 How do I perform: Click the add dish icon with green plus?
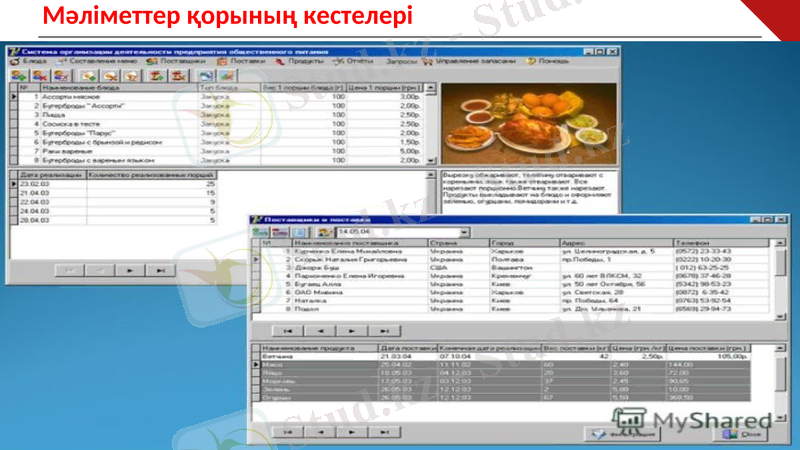(19, 76)
